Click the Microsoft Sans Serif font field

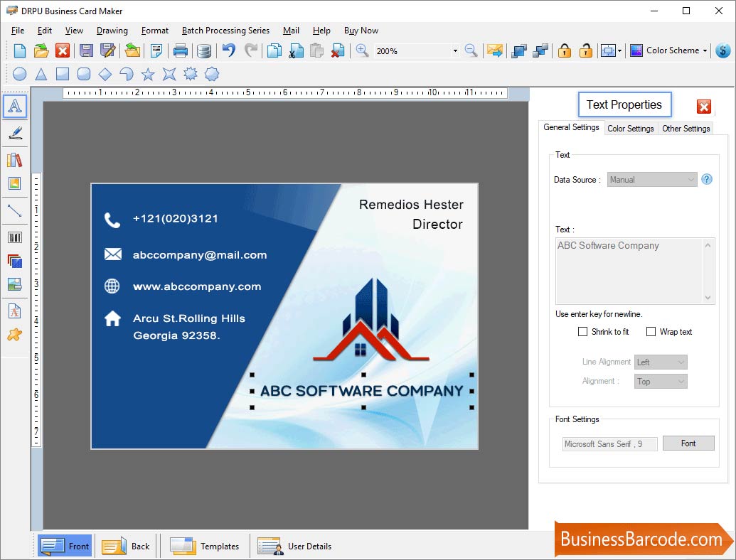click(609, 443)
